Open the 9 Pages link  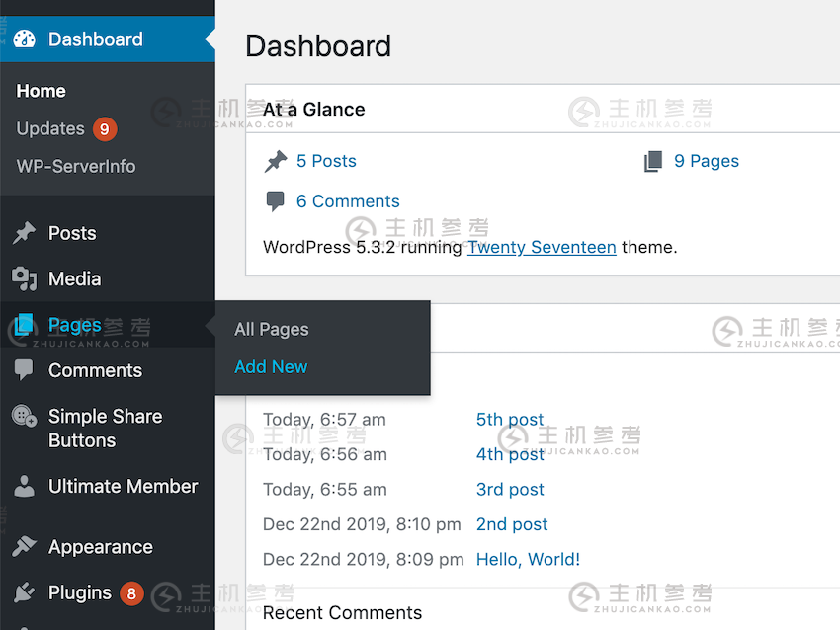pyautogui.click(x=706, y=161)
